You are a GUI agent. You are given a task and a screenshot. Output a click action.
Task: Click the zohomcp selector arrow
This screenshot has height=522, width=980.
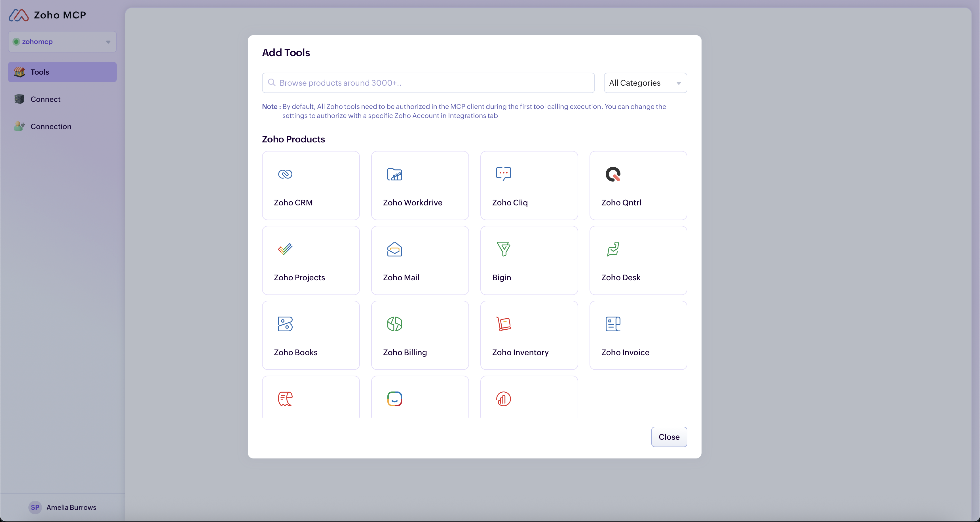[108, 42]
